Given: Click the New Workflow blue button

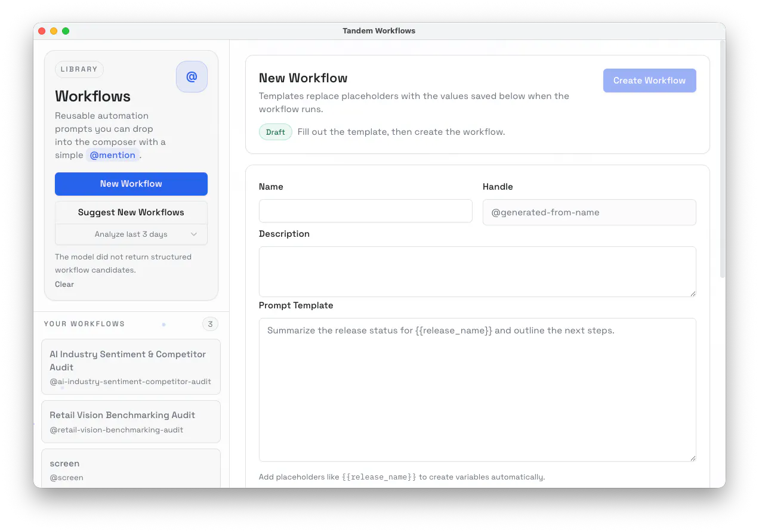Looking at the screenshot, I should click(x=131, y=184).
